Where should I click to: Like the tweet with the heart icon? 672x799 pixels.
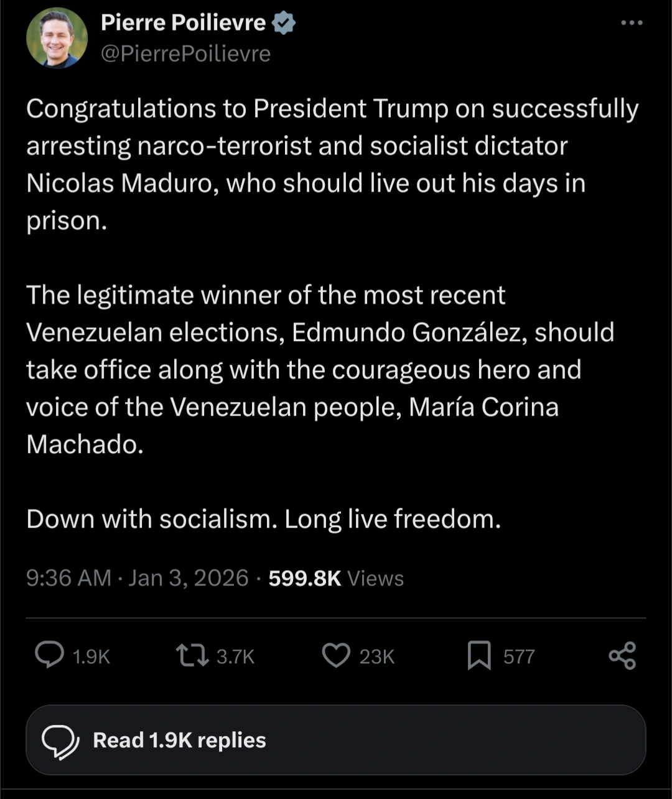coord(336,656)
